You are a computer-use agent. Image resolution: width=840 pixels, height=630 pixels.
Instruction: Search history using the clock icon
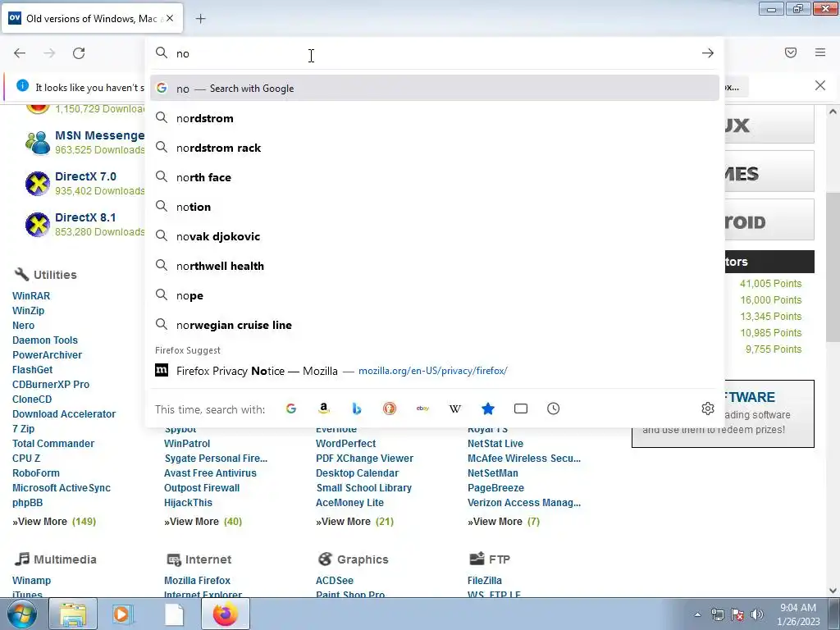coord(554,409)
